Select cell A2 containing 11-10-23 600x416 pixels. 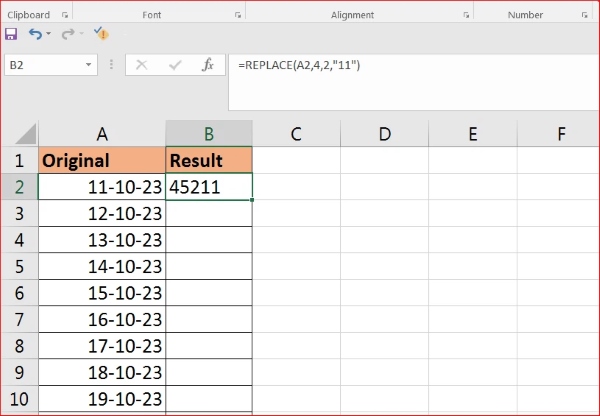coord(102,186)
